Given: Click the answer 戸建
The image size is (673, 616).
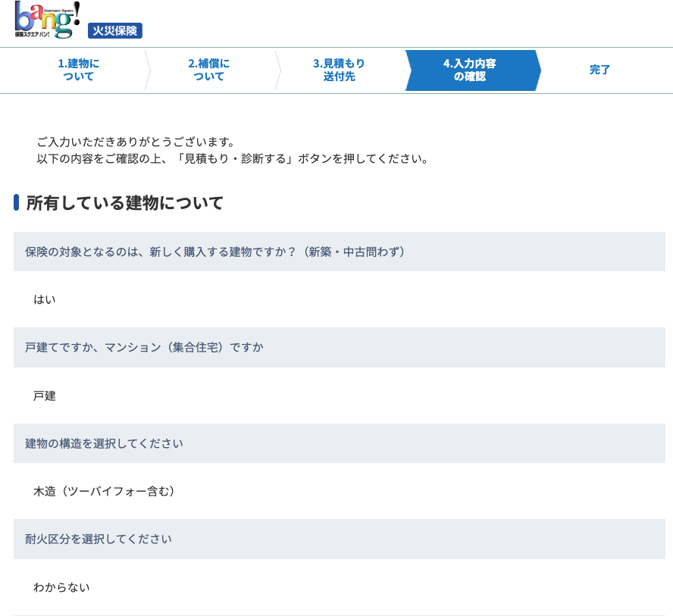Looking at the screenshot, I should 45,396.
